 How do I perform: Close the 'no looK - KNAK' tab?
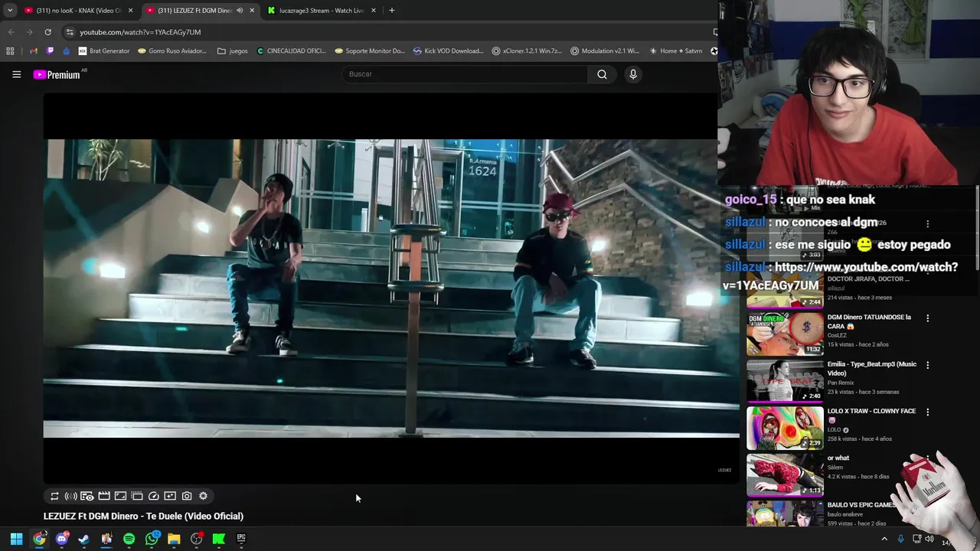pos(131,11)
